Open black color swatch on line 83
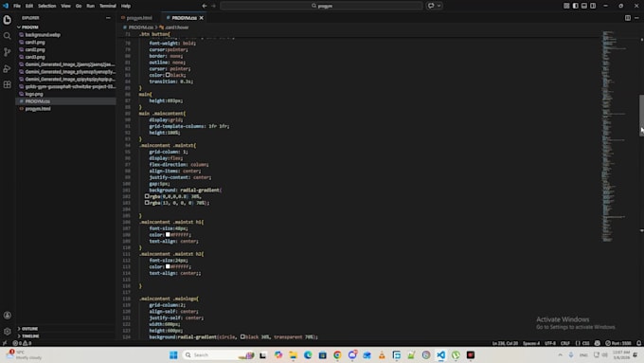Screen dimensions: 644x363 point(168,75)
